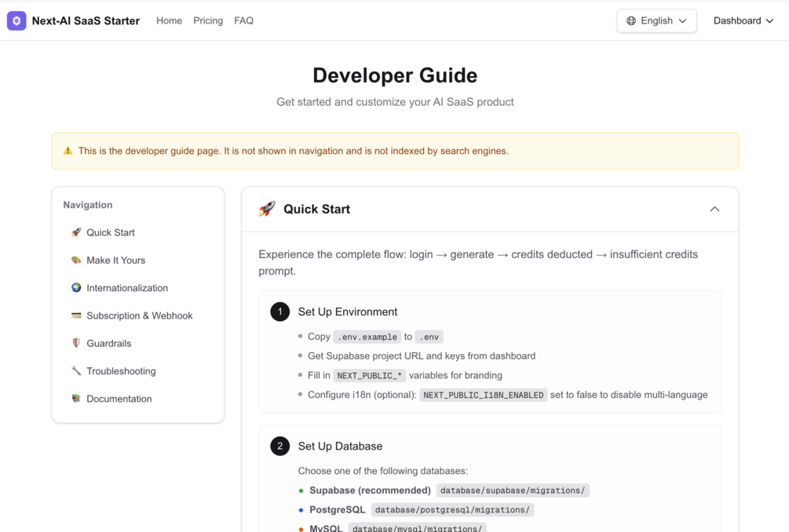This screenshot has height=532, width=789.
Task: Click the shield icon beside Guardrails
Action: pyautogui.click(x=76, y=343)
